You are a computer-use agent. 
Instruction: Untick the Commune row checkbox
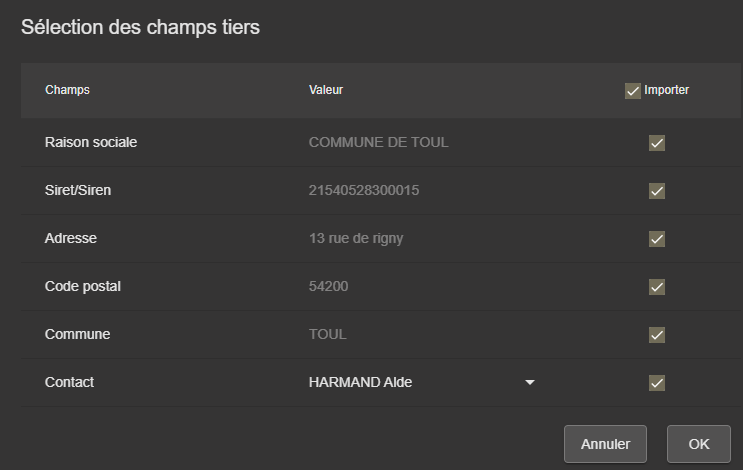tap(657, 335)
